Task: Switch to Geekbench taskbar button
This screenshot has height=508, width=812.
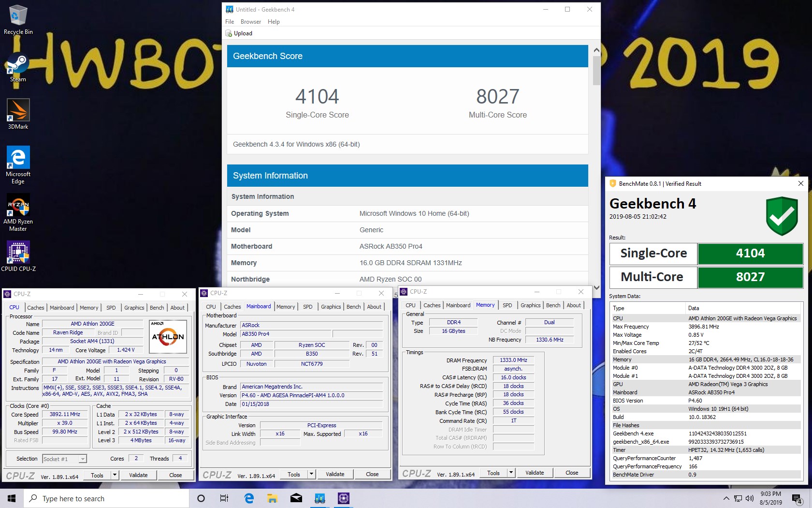Action: [319, 498]
